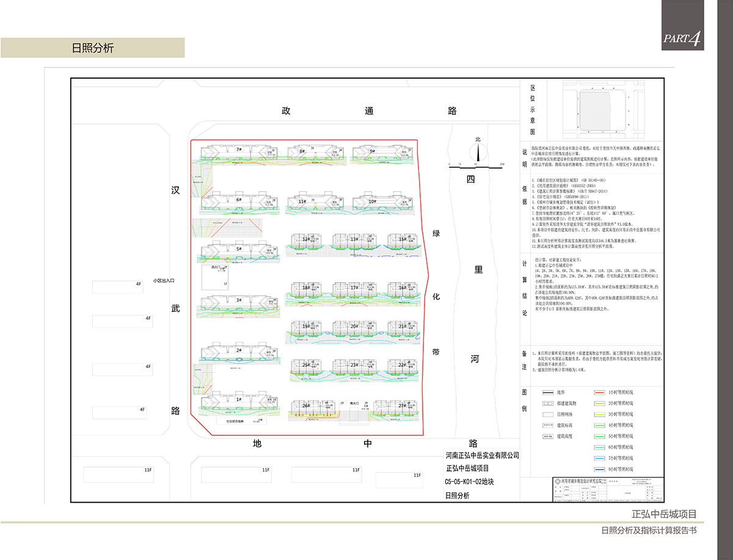Click the 社区综合用房 community building

pos(230,421)
